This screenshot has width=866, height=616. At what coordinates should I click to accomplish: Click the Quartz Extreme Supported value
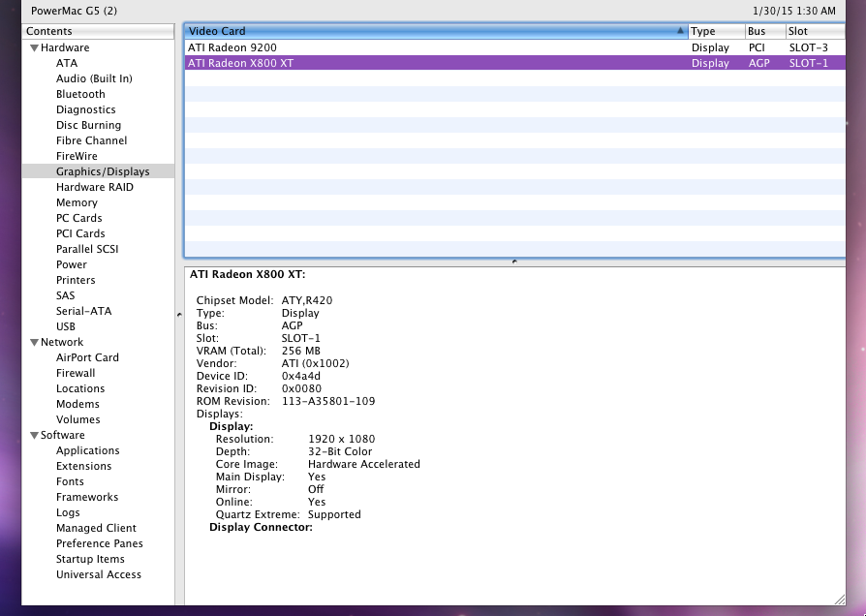[334, 514]
